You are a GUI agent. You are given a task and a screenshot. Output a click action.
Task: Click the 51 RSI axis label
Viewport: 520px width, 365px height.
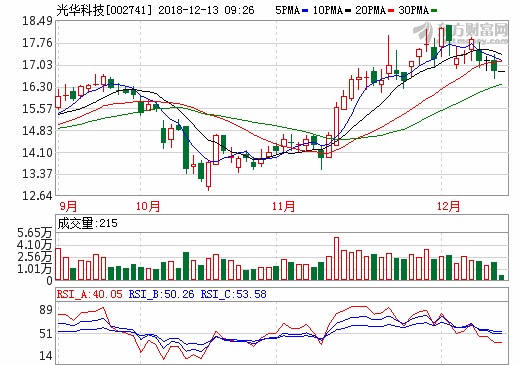(46, 334)
